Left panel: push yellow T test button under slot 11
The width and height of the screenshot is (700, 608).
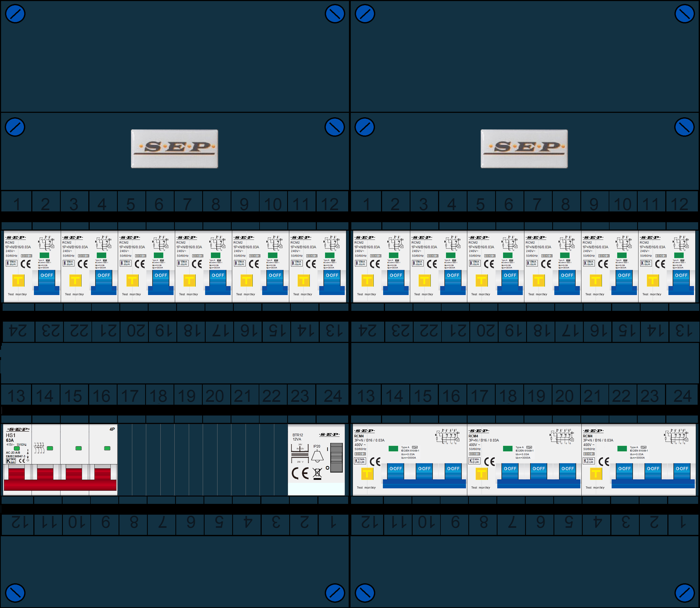[x=303, y=281]
